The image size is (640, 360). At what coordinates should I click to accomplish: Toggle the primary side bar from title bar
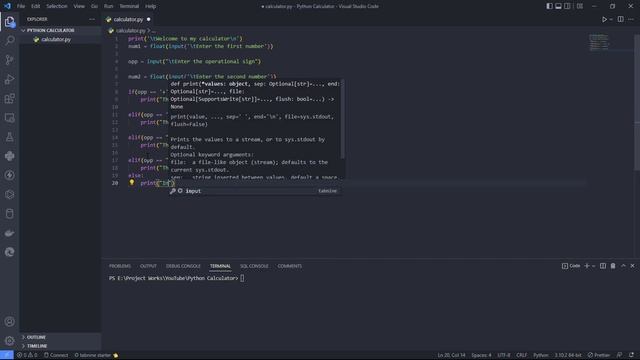pos(549,6)
